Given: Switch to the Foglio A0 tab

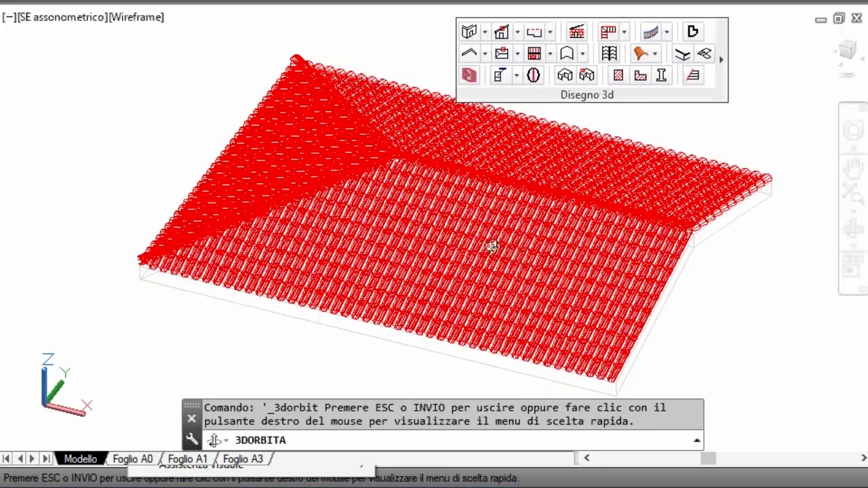Looking at the screenshot, I should coord(133,459).
